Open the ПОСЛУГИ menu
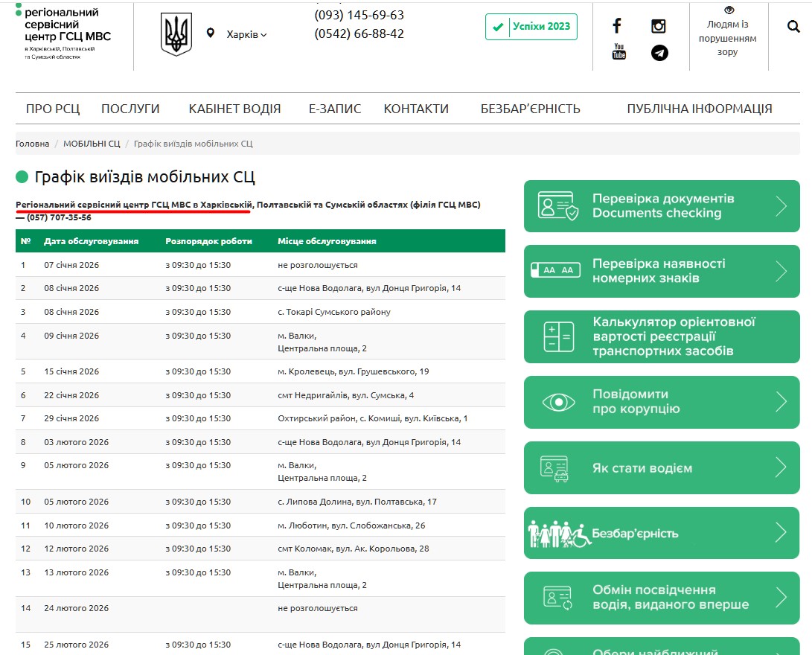812x655 pixels. [x=130, y=109]
